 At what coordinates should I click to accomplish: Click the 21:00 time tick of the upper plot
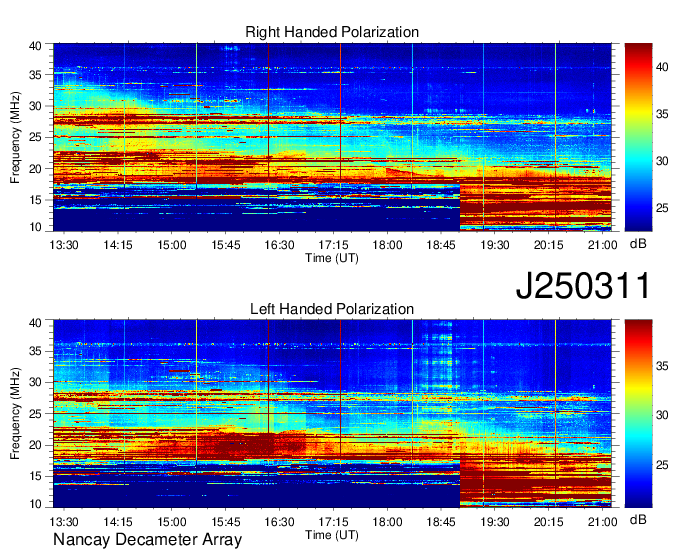tap(602, 245)
